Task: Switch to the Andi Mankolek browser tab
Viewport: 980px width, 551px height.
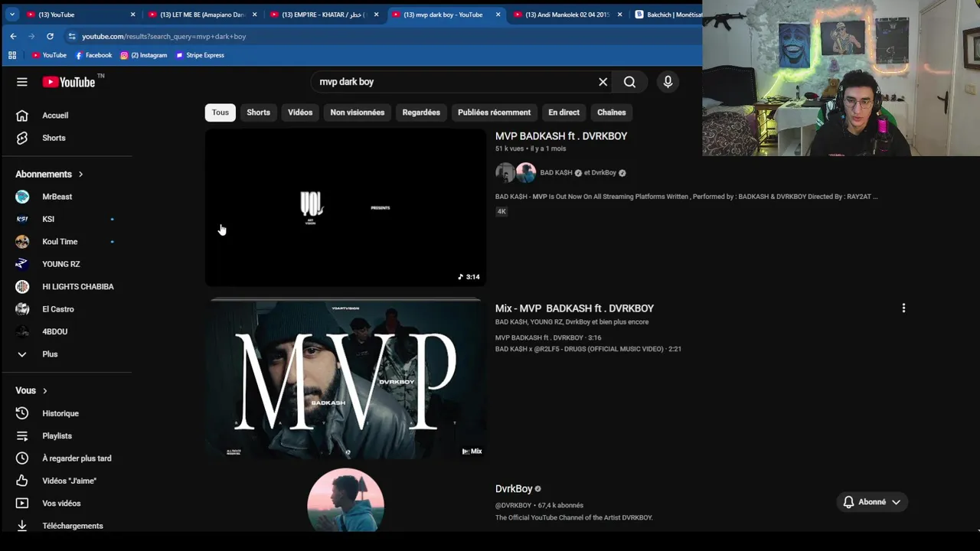Action: 568,15
